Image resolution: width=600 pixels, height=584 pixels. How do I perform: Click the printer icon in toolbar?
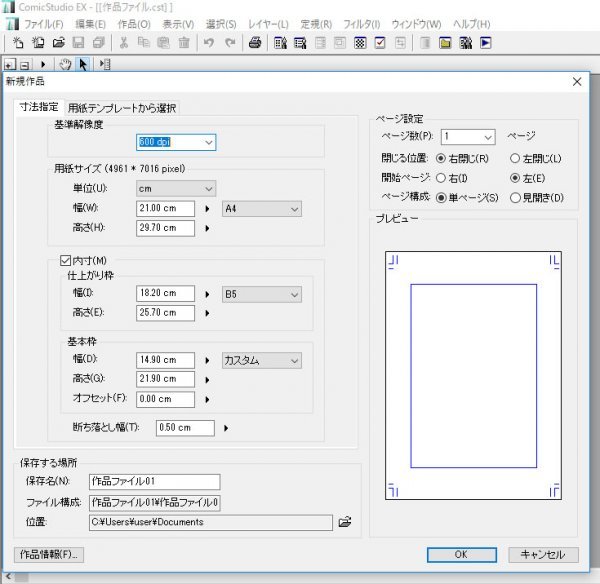click(x=255, y=43)
